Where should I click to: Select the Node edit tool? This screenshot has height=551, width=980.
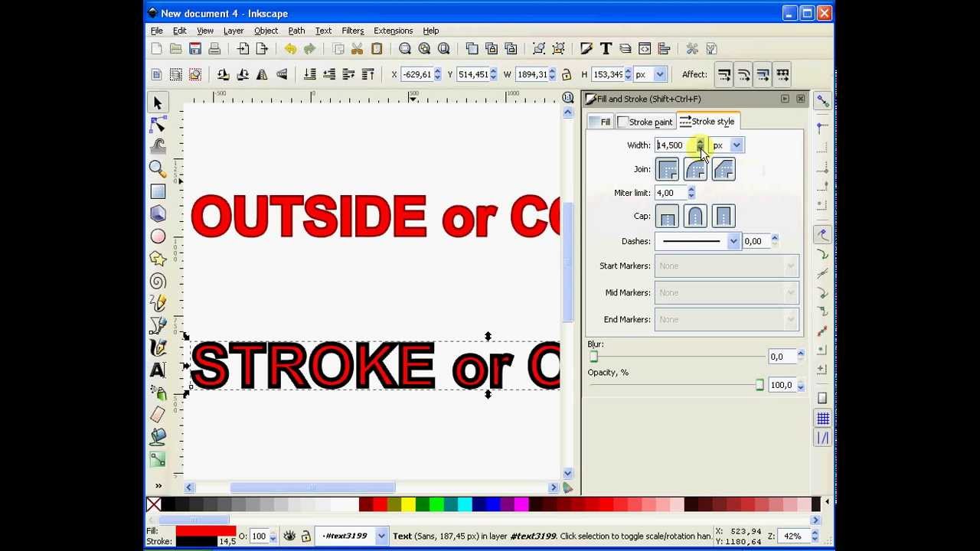coord(158,125)
